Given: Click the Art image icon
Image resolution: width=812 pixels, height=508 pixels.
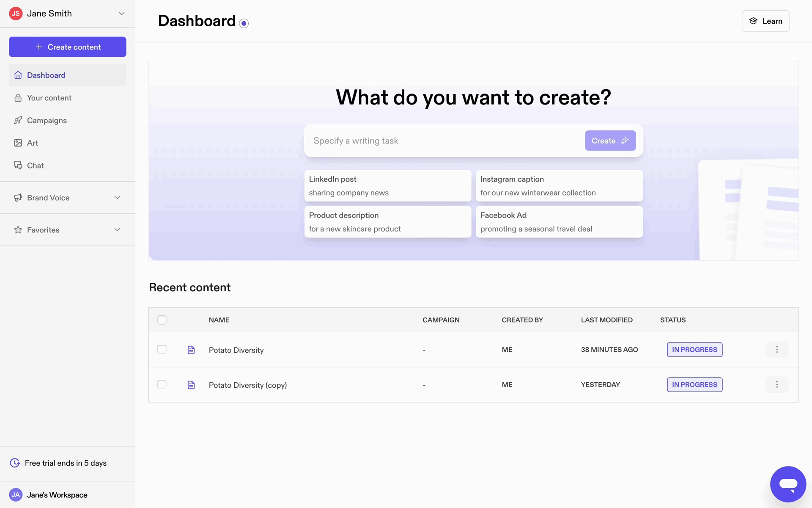Looking at the screenshot, I should [18, 143].
